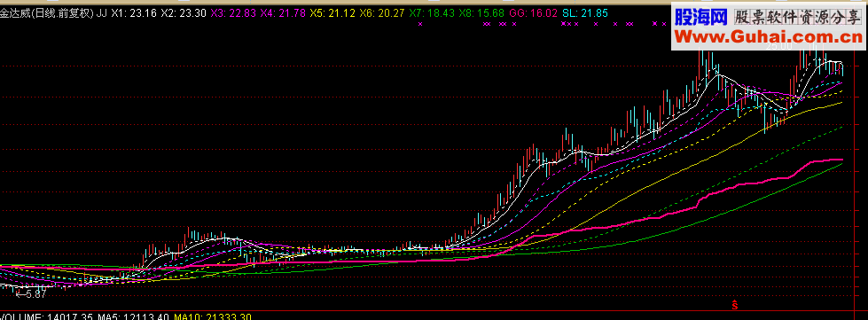Click the cyan SL: 21.85 value
868x320 pixels.
[x=584, y=12]
